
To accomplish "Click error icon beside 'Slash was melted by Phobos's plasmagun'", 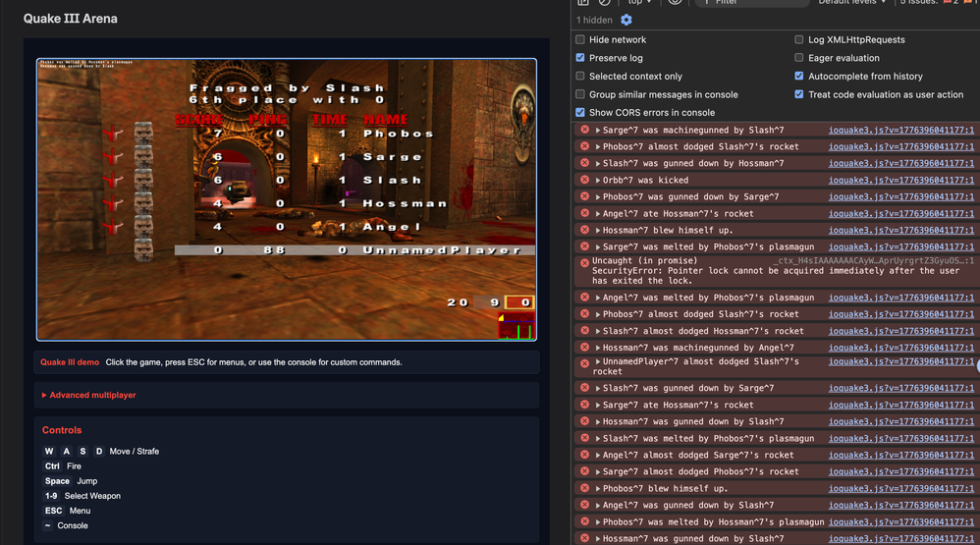I will coord(584,438).
